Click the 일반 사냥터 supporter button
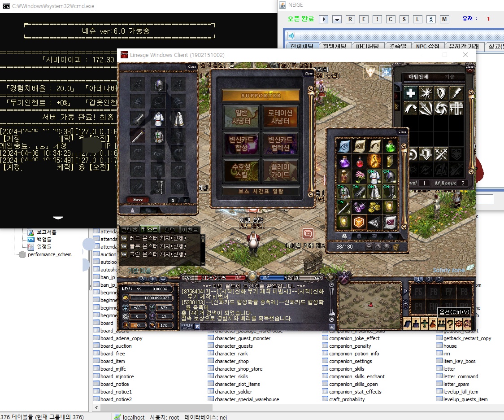This screenshot has height=420, width=504. 241,117
